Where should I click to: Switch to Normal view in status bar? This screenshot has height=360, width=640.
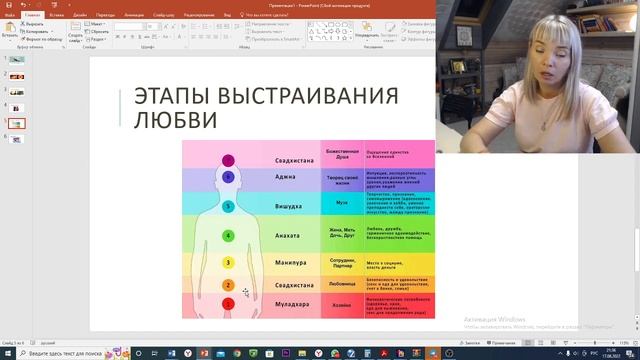[x=528, y=343]
